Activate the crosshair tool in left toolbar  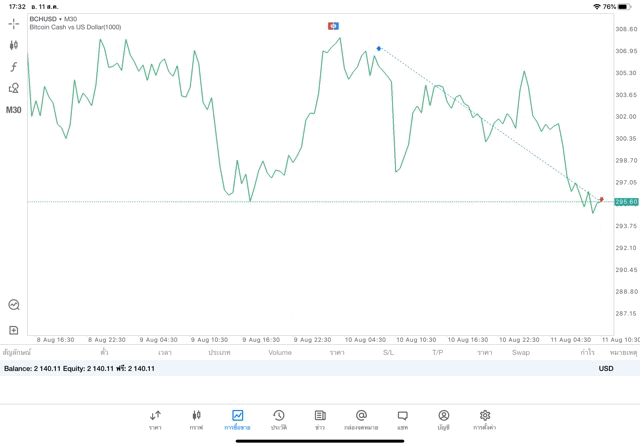13,23
